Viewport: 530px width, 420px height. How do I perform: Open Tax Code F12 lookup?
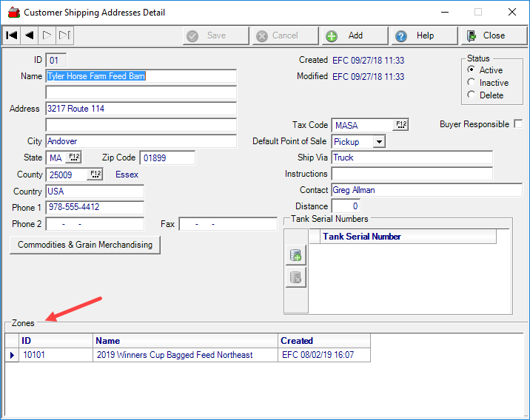pos(401,125)
